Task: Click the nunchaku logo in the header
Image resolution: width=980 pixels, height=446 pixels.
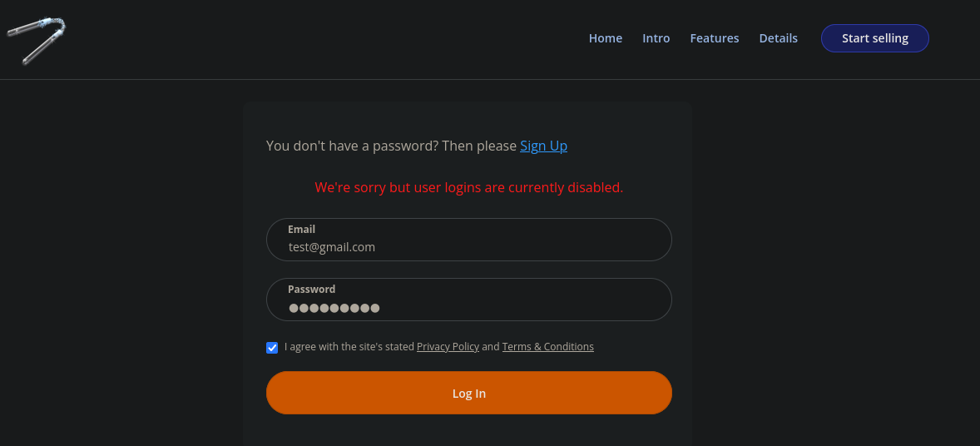Action: coord(37,40)
